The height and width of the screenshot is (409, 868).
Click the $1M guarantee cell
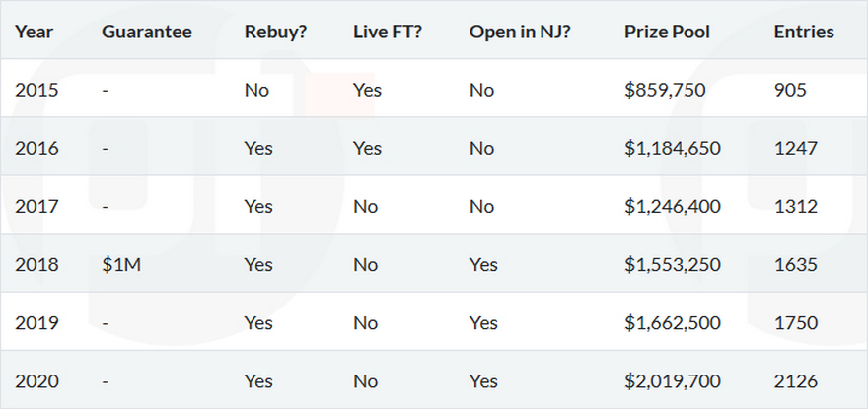[121, 264]
